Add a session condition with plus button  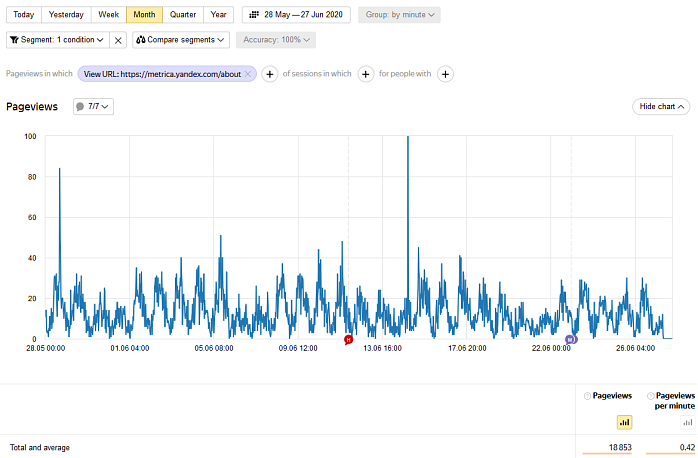click(x=366, y=74)
